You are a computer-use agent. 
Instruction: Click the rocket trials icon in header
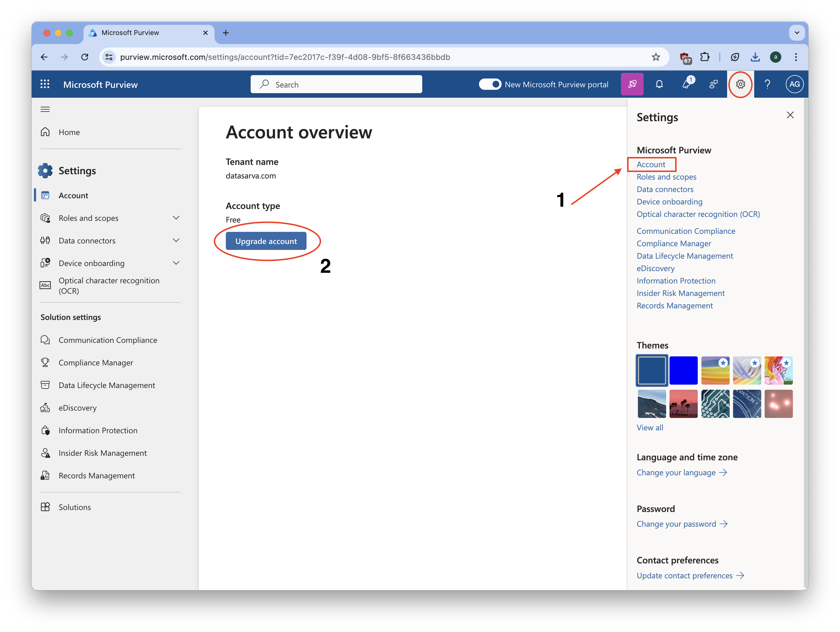click(632, 84)
